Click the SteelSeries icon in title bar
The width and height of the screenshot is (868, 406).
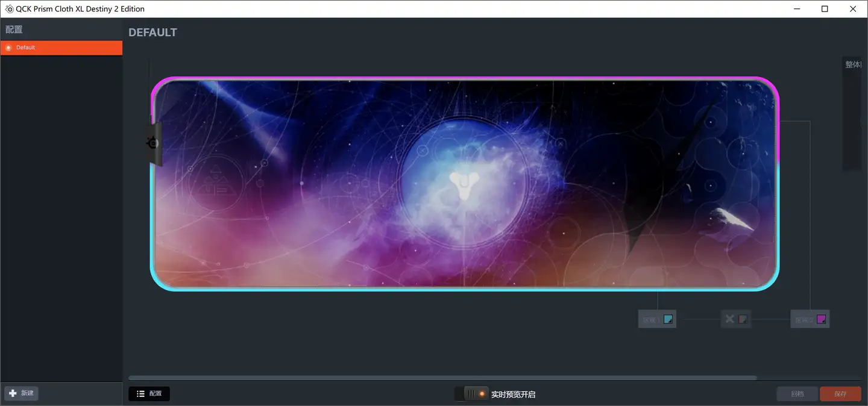click(x=9, y=9)
